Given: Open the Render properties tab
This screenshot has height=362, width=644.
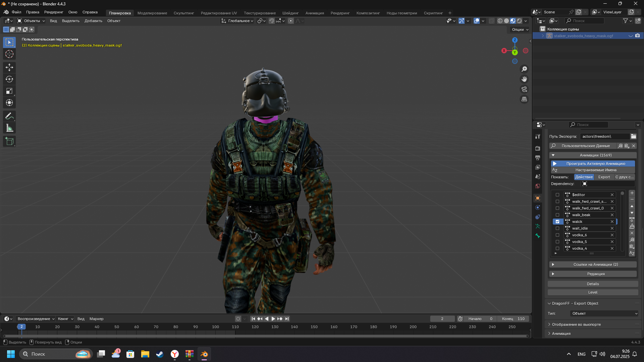Looking at the screenshot, I should (x=538, y=148).
